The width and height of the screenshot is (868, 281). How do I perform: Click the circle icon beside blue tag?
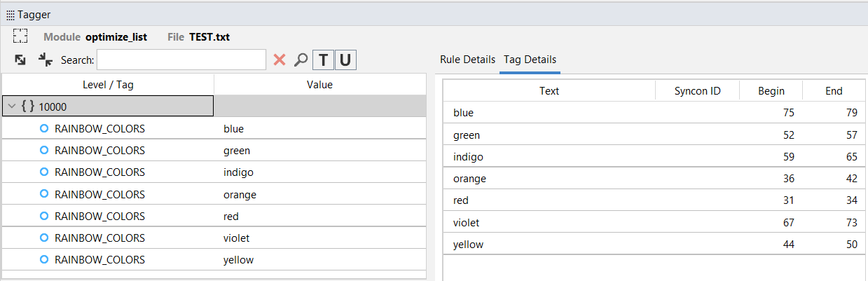point(43,129)
